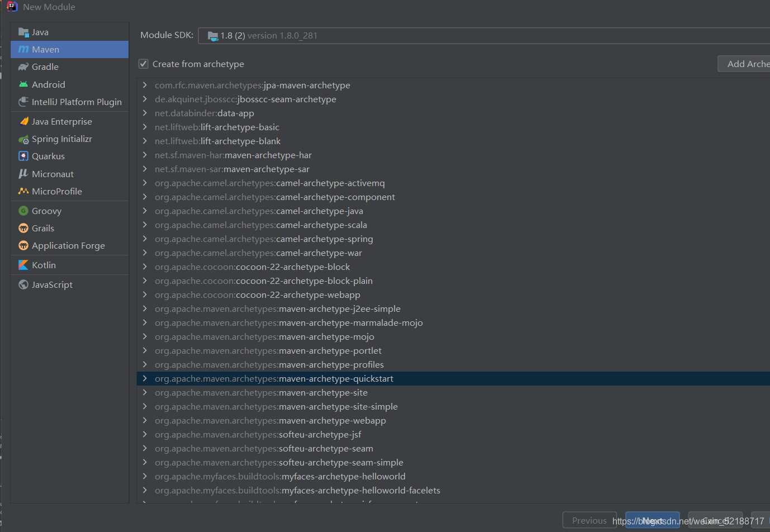Click the IntelliJ Platform Plugin icon
The image size is (770, 532).
tap(23, 102)
